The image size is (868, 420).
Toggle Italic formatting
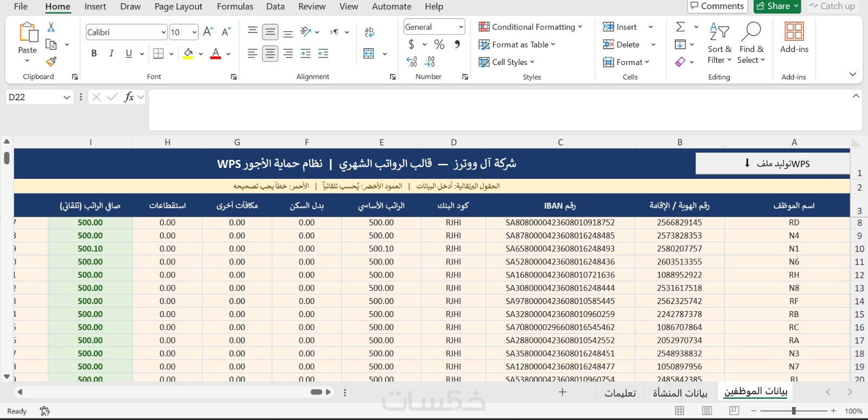[111, 53]
